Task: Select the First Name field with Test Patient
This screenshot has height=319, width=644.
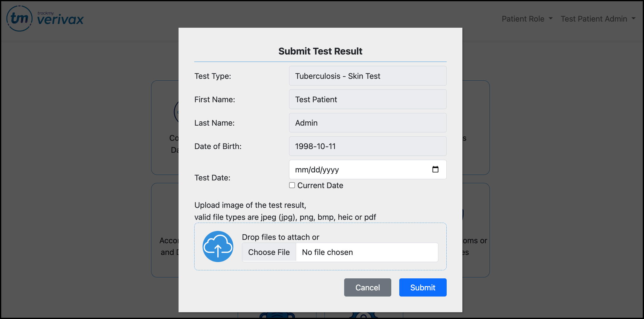Action: (x=367, y=99)
